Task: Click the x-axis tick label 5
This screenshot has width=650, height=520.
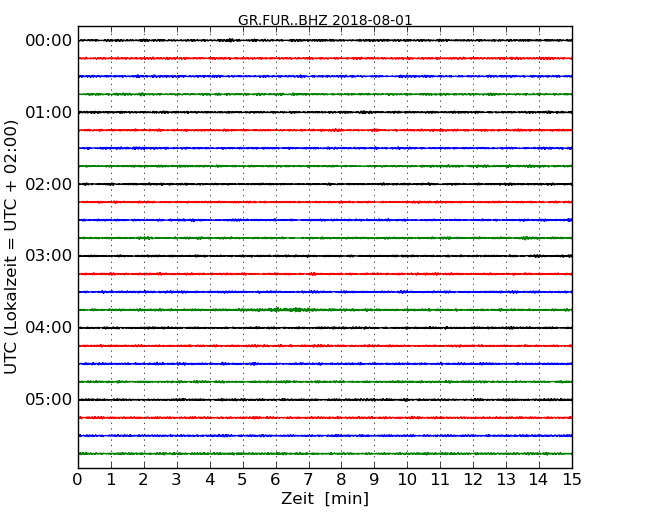Action: click(243, 479)
